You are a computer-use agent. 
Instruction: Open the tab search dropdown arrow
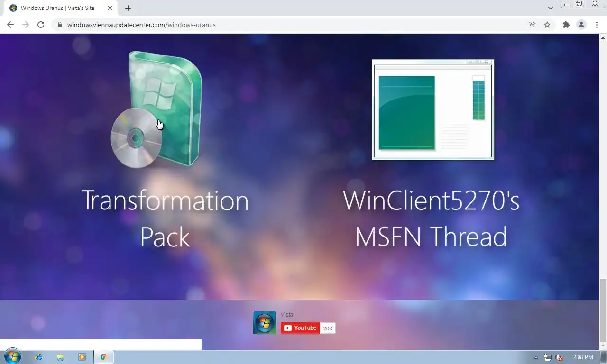pos(550,8)
